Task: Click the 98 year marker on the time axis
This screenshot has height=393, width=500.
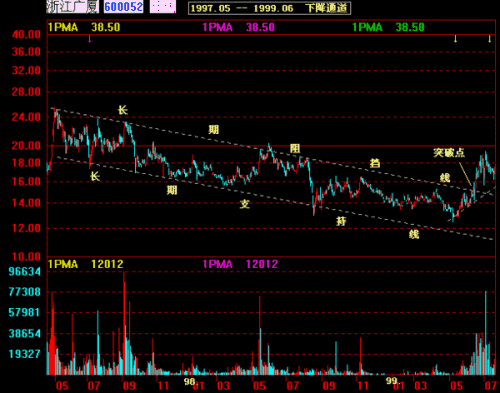Action: [189, 382]
